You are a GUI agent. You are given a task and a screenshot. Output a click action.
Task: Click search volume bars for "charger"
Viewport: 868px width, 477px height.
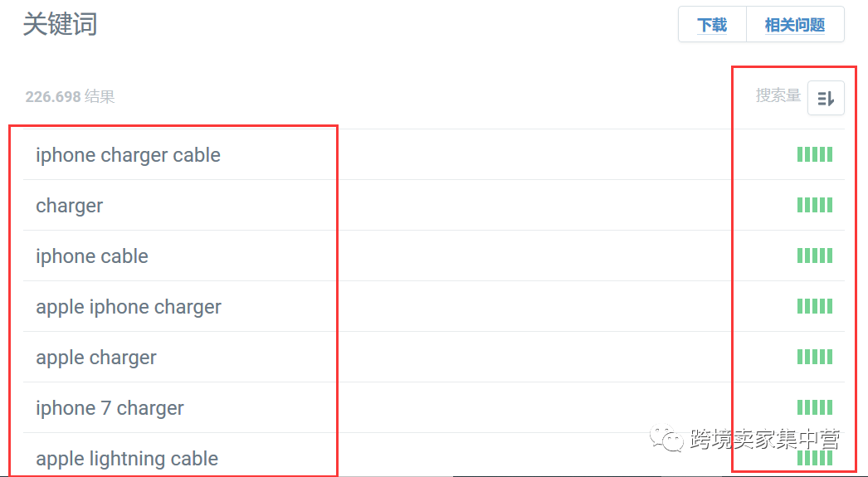(x=814, y=205)
